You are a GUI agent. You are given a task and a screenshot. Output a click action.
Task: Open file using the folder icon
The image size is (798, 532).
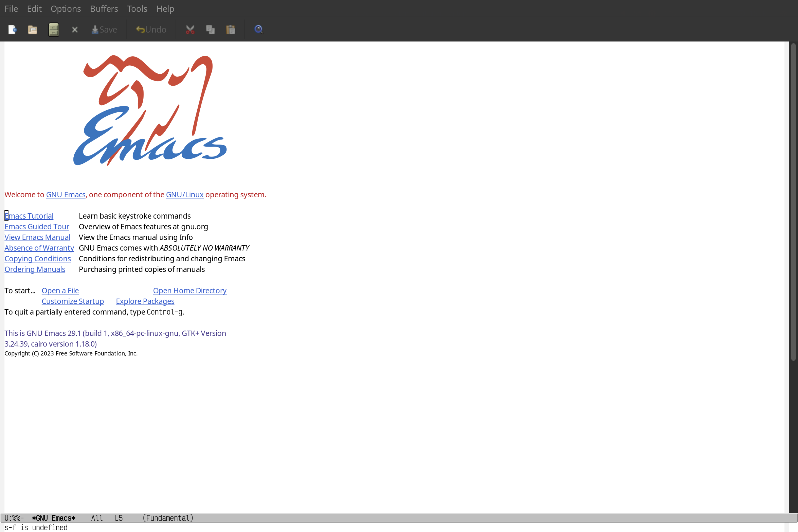coord(32,29)
